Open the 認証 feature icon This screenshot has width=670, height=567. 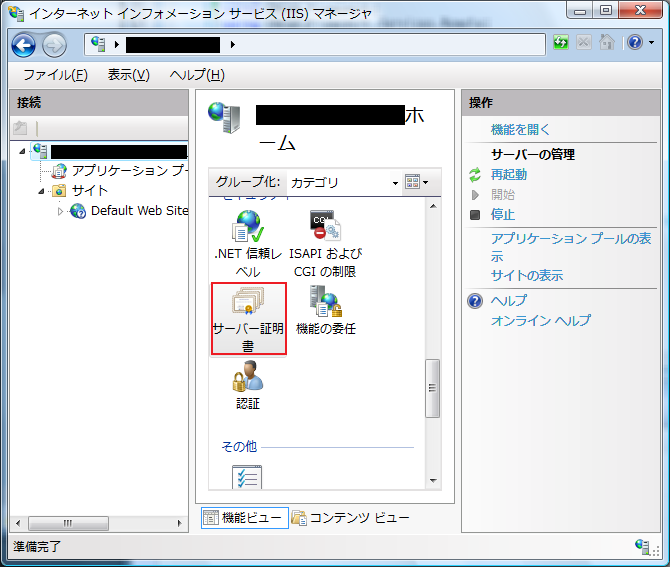coord(248,385)
